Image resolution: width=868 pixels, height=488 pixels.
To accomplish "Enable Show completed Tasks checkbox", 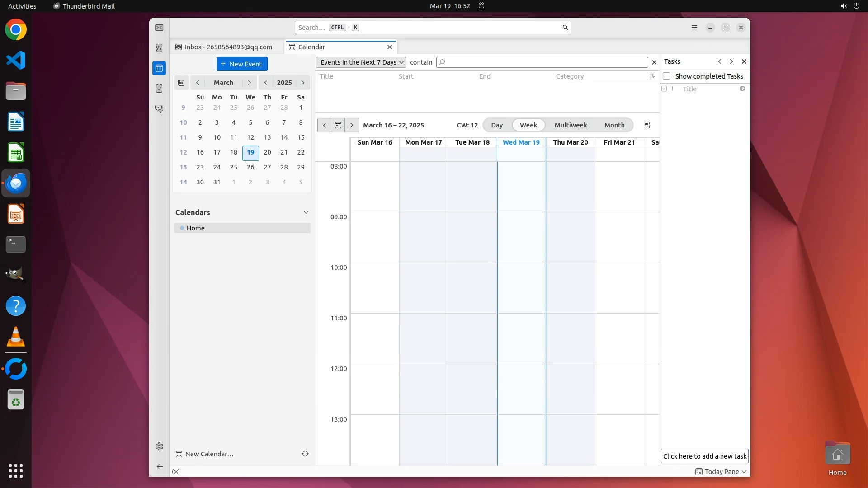I will [x=666, y=76].
